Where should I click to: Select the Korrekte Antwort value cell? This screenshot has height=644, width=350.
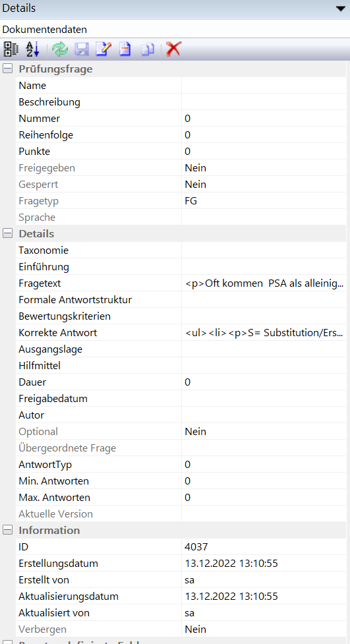coord(264,333)
